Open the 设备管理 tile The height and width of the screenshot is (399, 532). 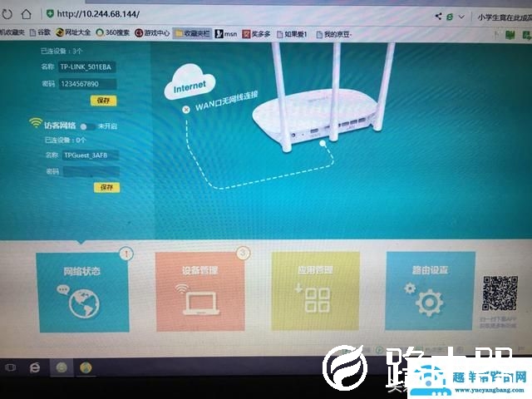coord(200,291)
